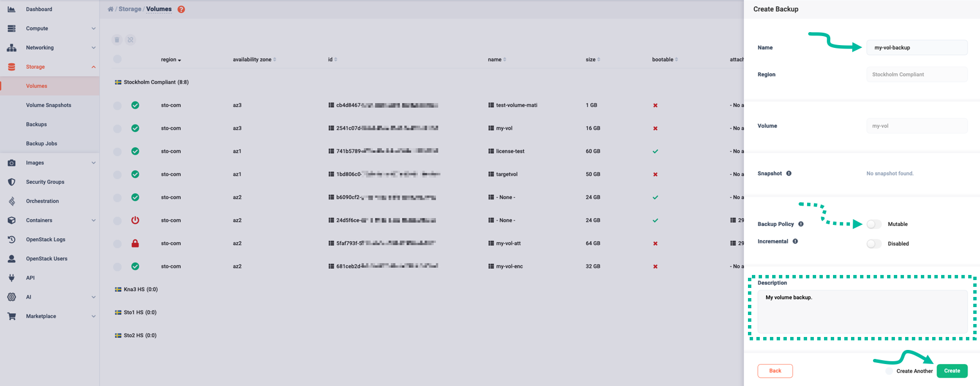The image size is (980, 386).
Task: Click the green status check for test-volume-mati
Action: click(x=135, y=105)
